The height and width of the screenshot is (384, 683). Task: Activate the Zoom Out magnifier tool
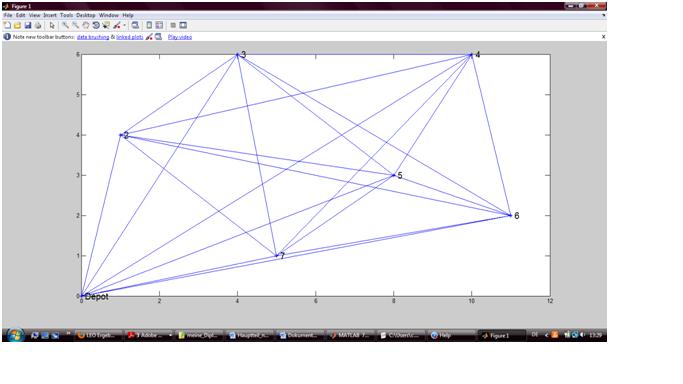(75, 26)
